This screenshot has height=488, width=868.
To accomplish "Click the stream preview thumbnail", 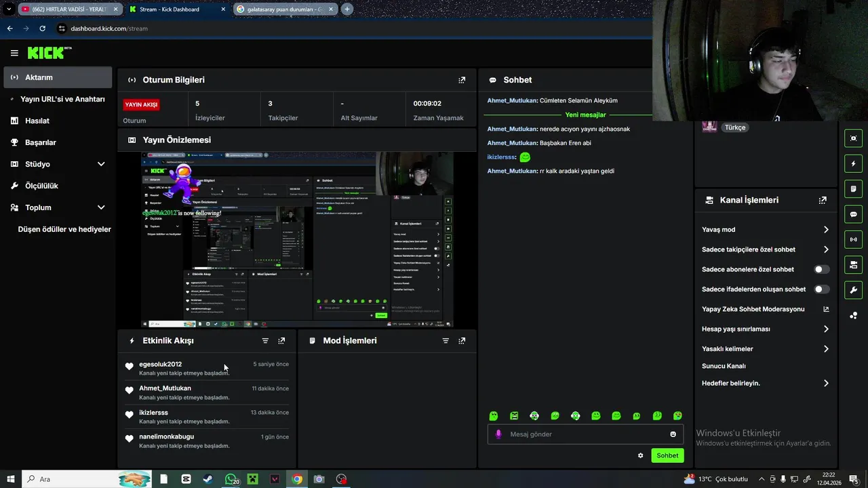I will coord(297,240).
